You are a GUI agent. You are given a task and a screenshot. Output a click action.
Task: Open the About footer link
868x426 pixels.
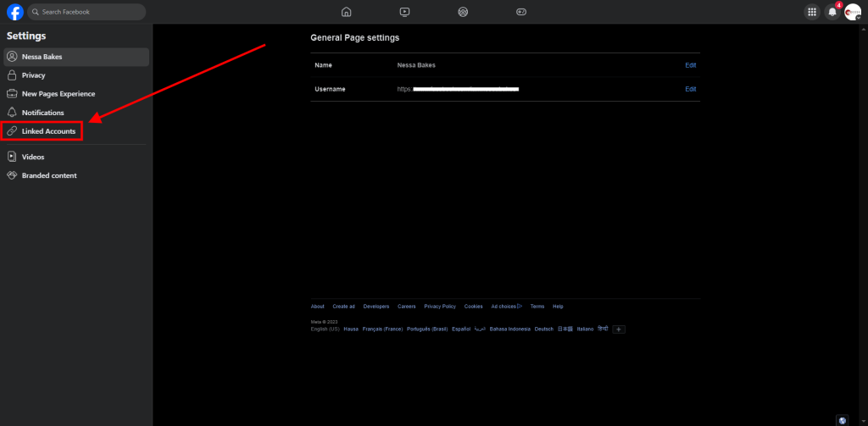click(x=317, y=307)
